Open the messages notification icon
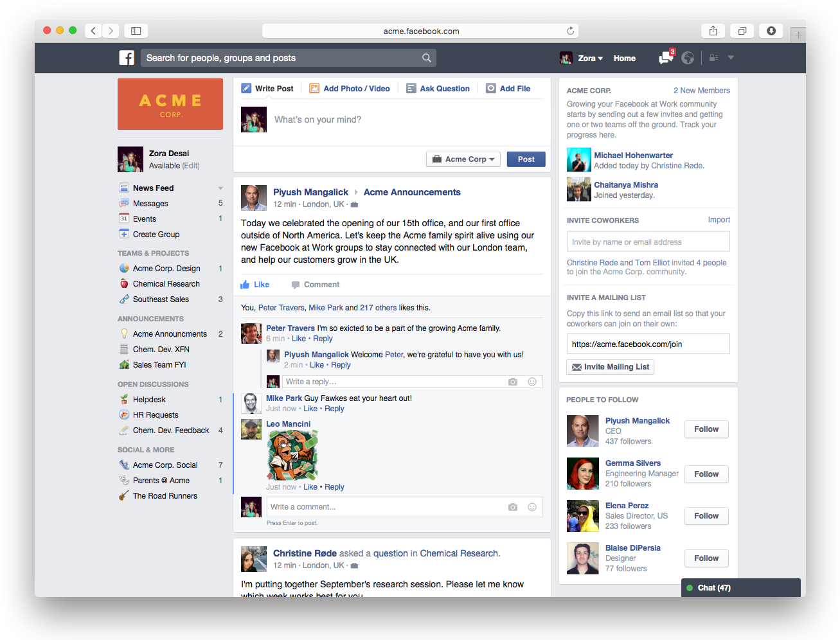The image size is (840, 640). (666, 58)
